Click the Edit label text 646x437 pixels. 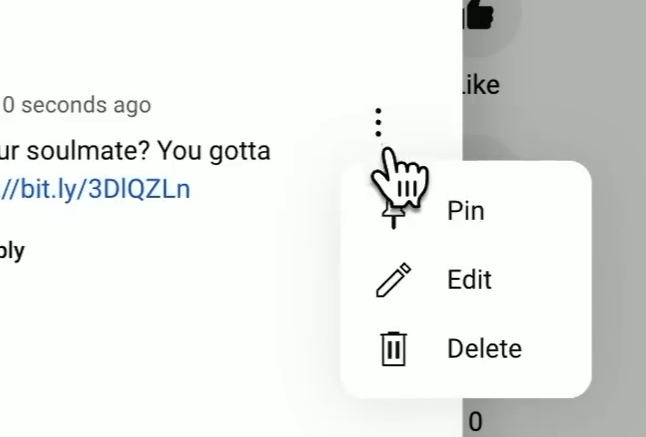[x=469, y=280]
